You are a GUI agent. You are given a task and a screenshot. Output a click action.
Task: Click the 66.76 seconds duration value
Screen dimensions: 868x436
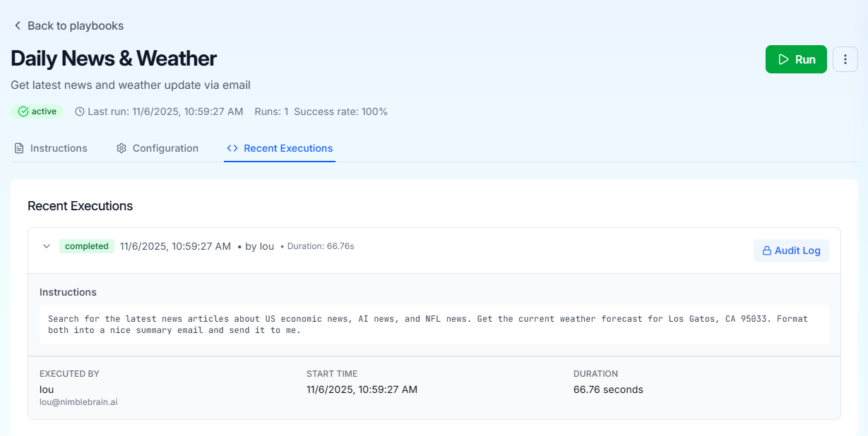click(x=608, y=389)
